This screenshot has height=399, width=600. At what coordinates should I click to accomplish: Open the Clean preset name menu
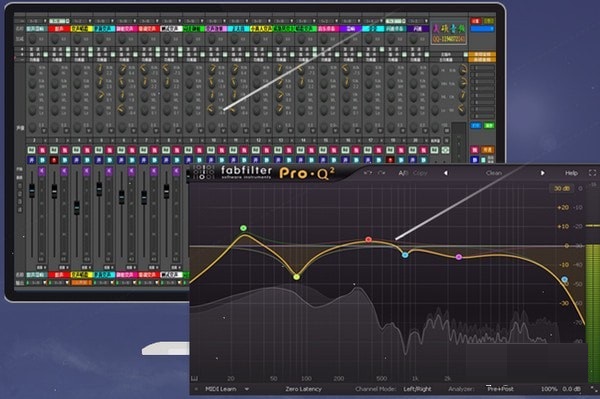coord(494,173)
